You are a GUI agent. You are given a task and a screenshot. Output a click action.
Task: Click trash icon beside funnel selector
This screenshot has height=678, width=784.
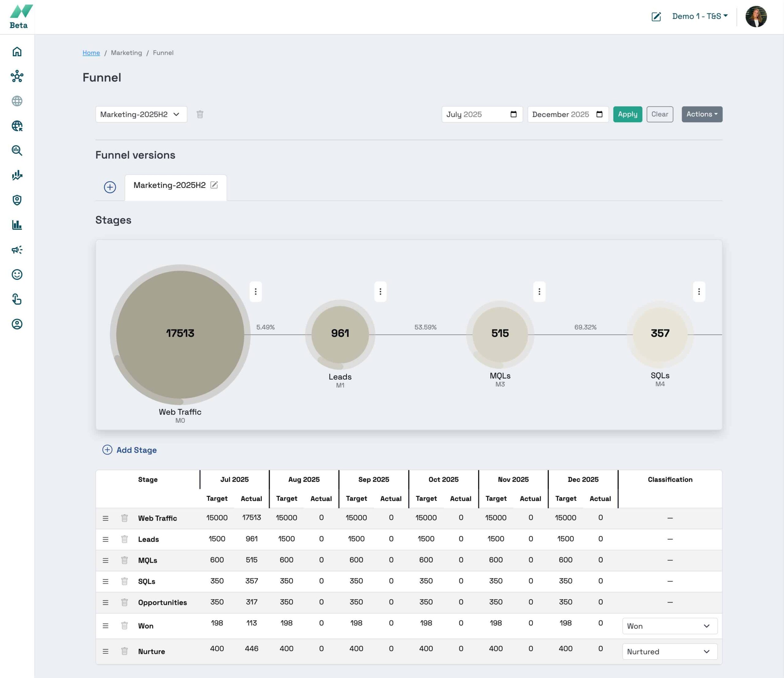(x=200, y=114)
